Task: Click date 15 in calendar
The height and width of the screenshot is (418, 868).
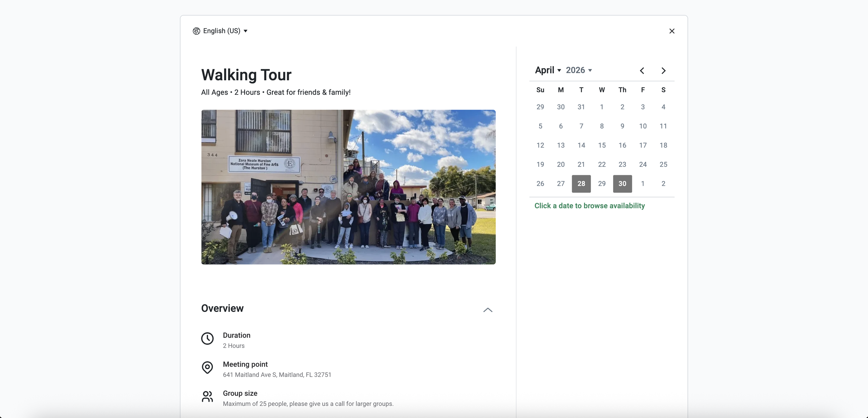Action: pyautogui.click(x=601, y=145)
